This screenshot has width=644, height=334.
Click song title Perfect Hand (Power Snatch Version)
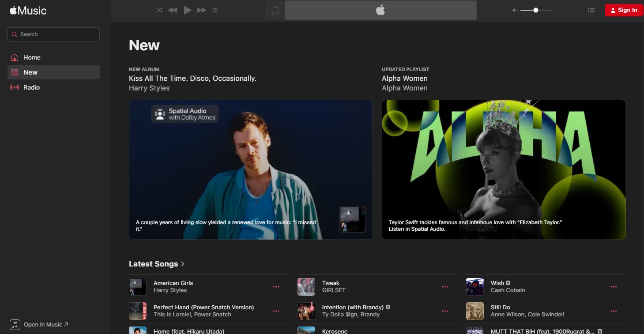click(x=203, y=308)
